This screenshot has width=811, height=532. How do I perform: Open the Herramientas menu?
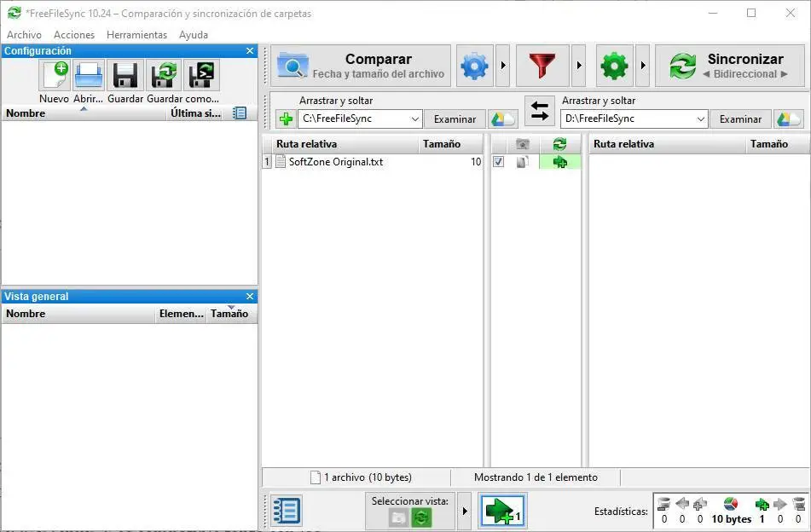tap(136, 35)
